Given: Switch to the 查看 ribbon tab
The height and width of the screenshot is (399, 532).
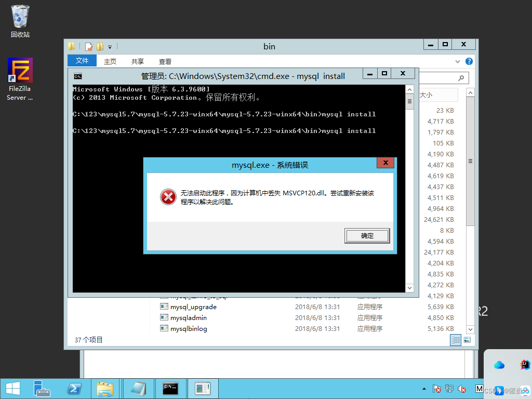Looking at the screenshot, I should tap(165, 61).
